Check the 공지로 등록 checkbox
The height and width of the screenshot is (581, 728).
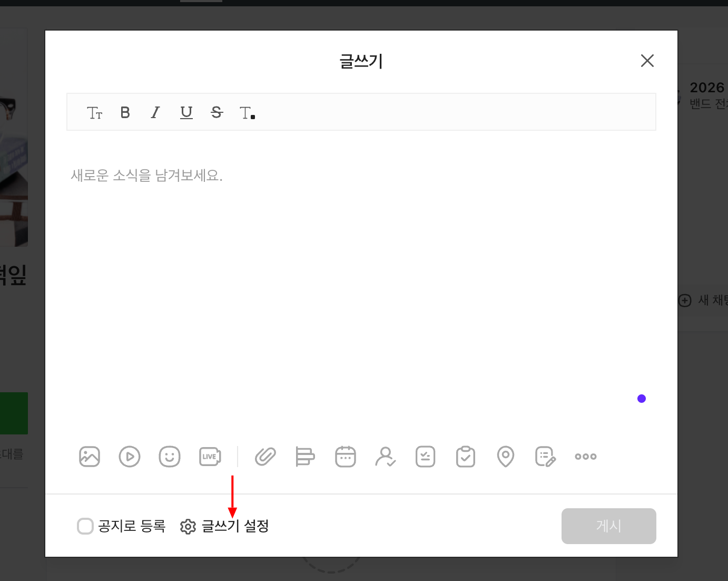click(85, 526)
